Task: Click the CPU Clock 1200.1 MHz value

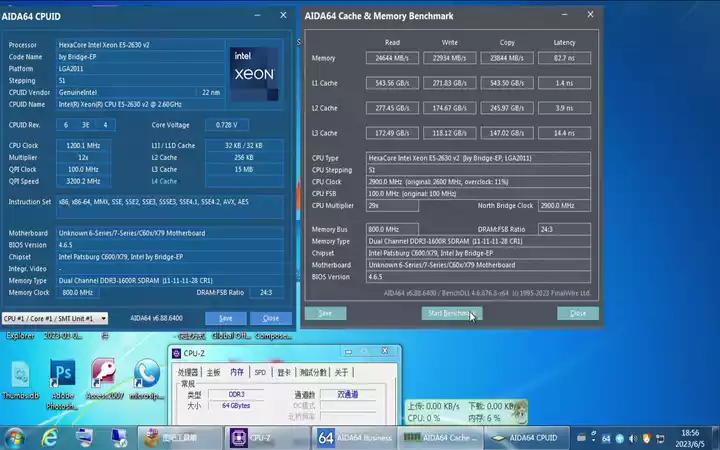Action: coord(83,146)
